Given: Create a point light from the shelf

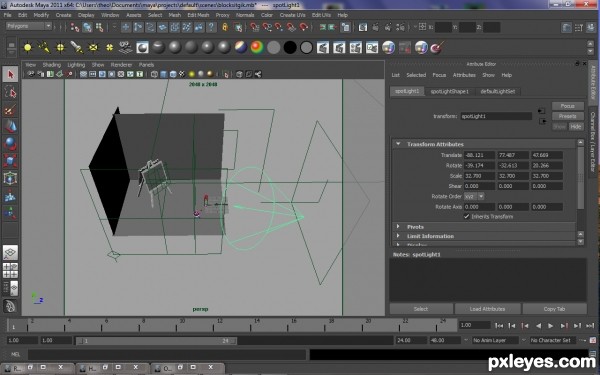Looking at the screenshot, I should [x=60, y=47].
